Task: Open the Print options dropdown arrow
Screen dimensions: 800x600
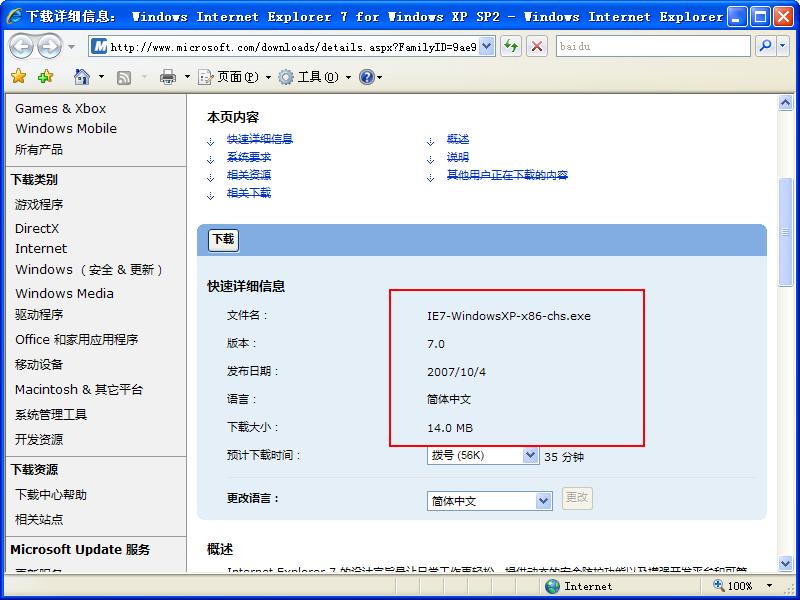Action: tap(187, 77)
